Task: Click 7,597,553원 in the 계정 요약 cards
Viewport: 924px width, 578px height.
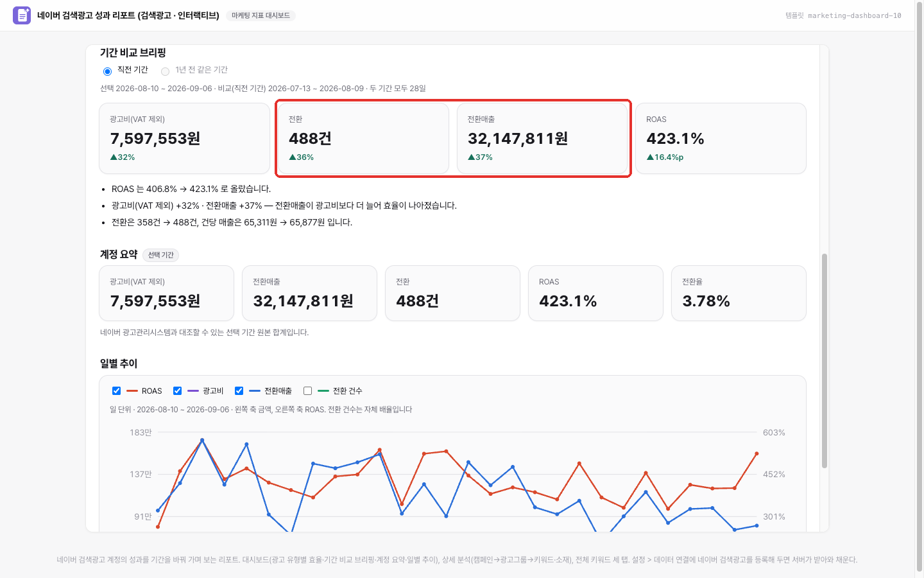Action: (155, 301)
